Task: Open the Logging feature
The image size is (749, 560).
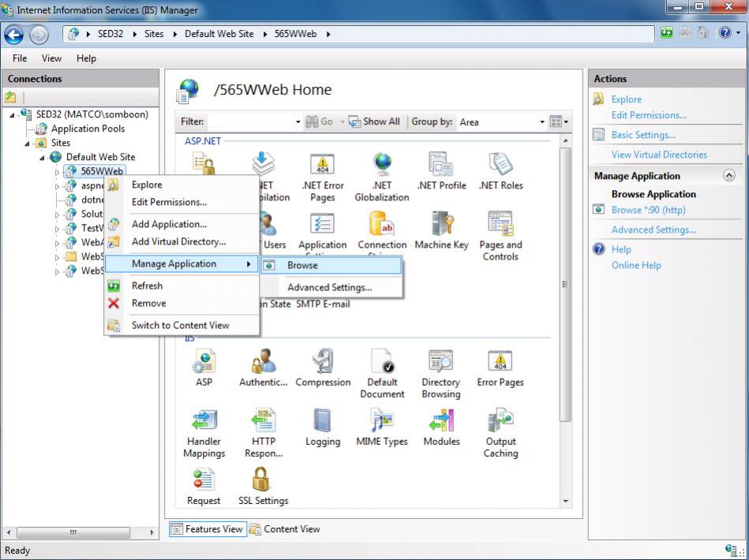Action: pos(323,427)
